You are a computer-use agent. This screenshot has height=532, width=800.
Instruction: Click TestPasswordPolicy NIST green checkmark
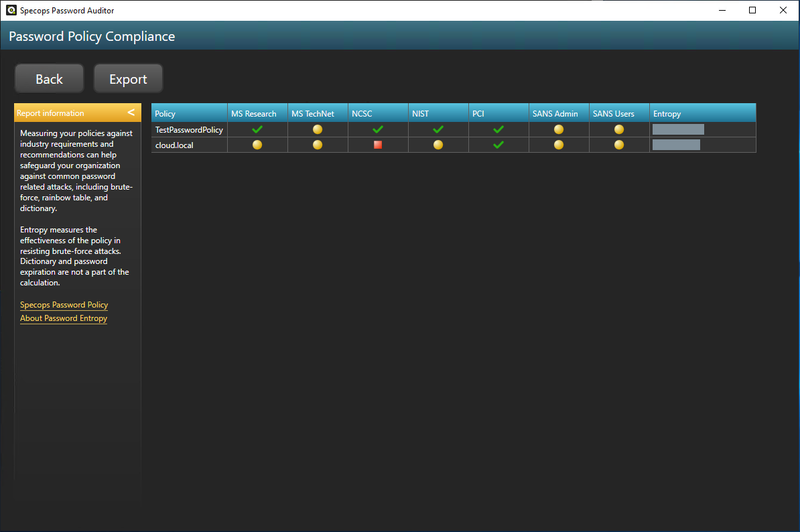[438, 129]
